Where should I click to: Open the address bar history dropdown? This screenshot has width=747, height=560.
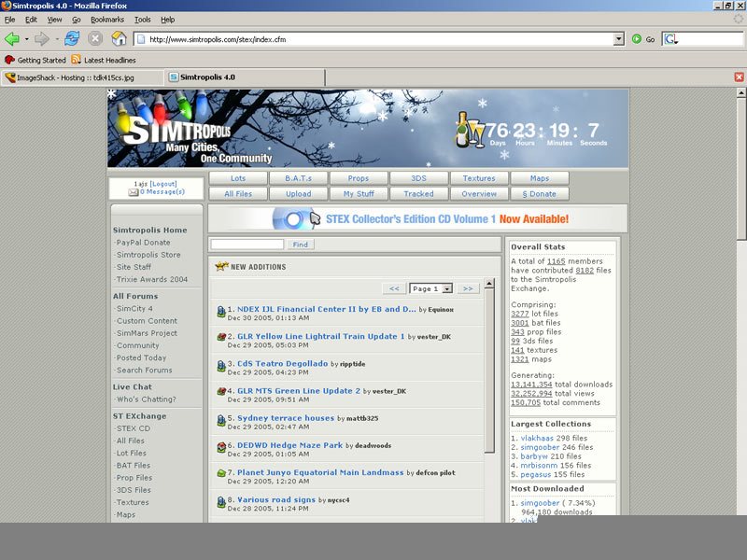pyautogui.click(x=618, y=39)
